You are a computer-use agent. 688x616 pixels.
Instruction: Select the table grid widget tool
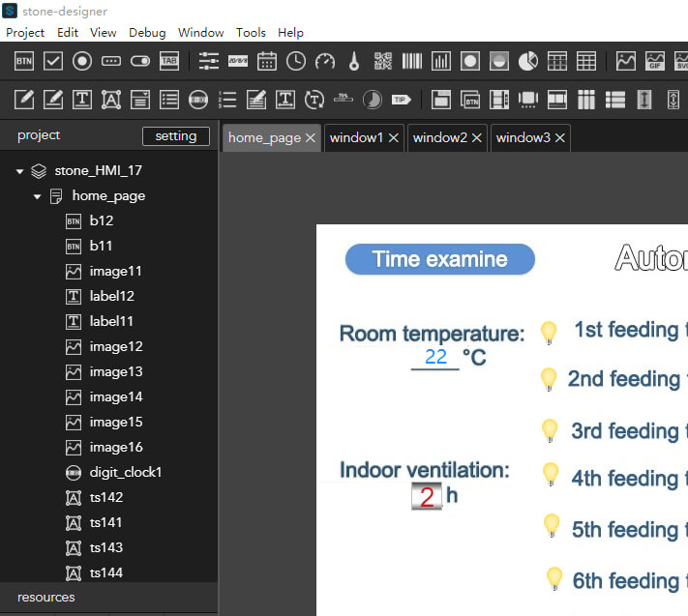click(586, 61)
